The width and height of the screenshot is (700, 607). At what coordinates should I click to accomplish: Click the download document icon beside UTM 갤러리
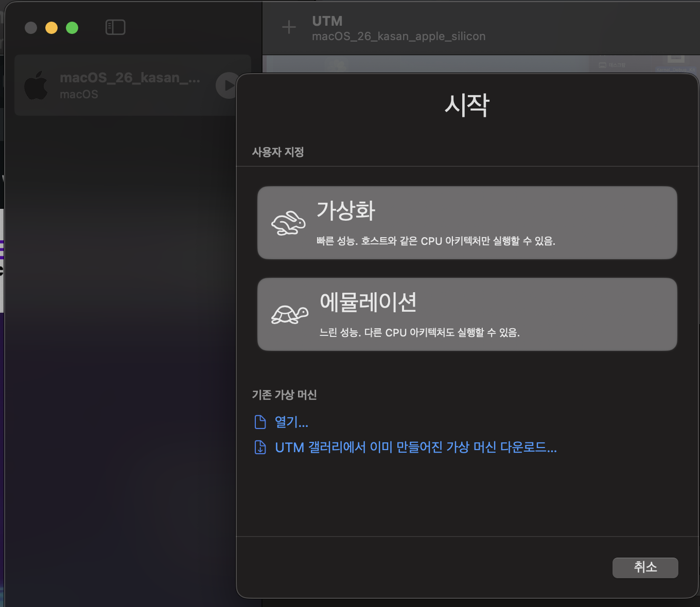click(x=260, y=448)
